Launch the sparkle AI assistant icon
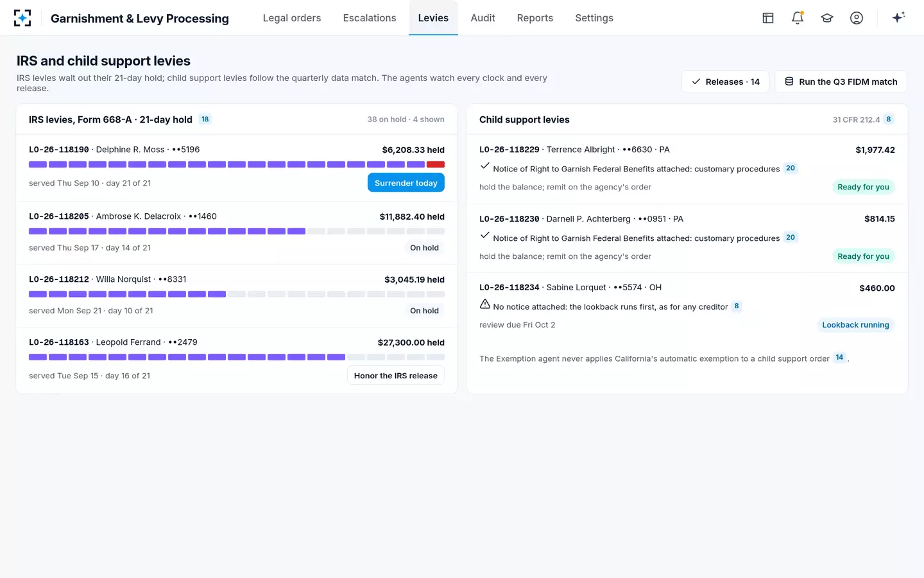 (898, 17)
